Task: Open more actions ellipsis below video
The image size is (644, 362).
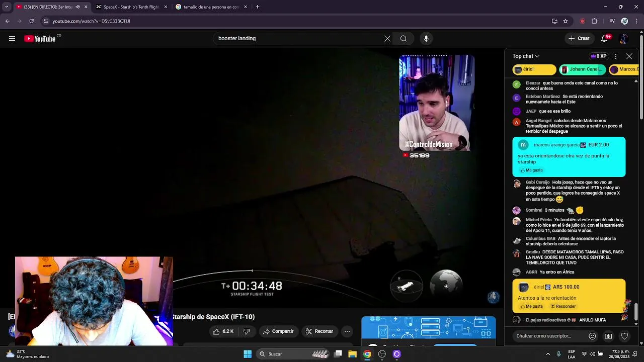Action: pyautogui.click(x=347, y=331)
